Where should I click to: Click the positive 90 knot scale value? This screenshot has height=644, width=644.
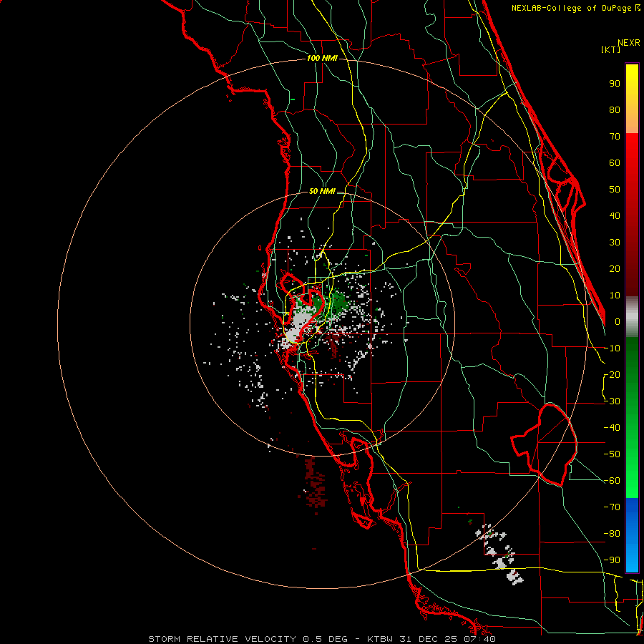pos(615,84)
